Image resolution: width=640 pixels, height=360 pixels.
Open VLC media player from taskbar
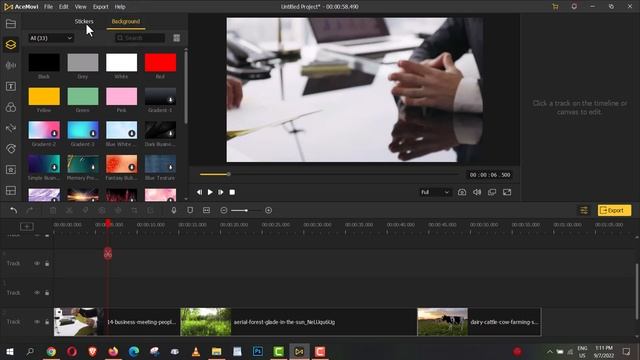point(196,351)
